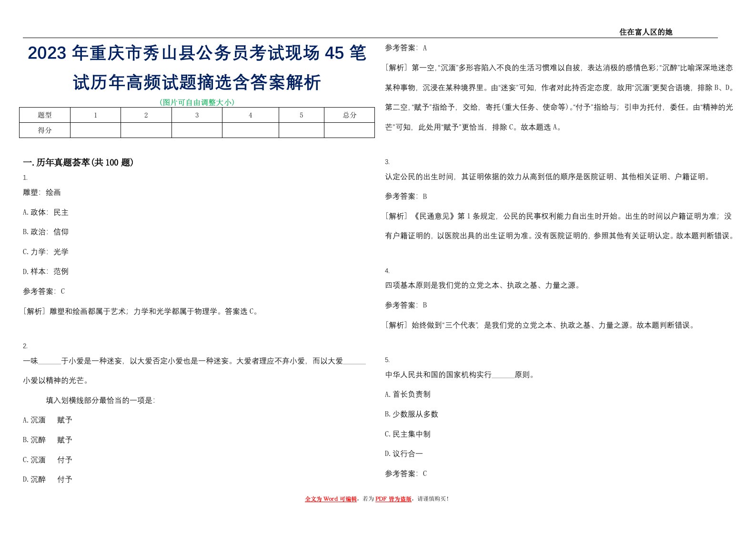Click 参考答案: C under question 5
Image resolution: width=756 pixels, height=534 pixels.
406,474
